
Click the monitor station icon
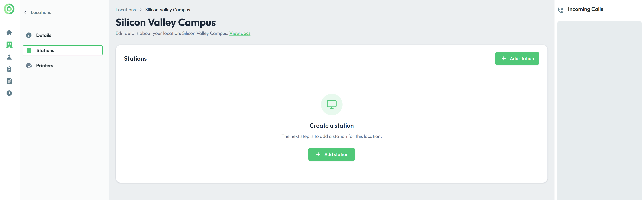click(331, 104)
